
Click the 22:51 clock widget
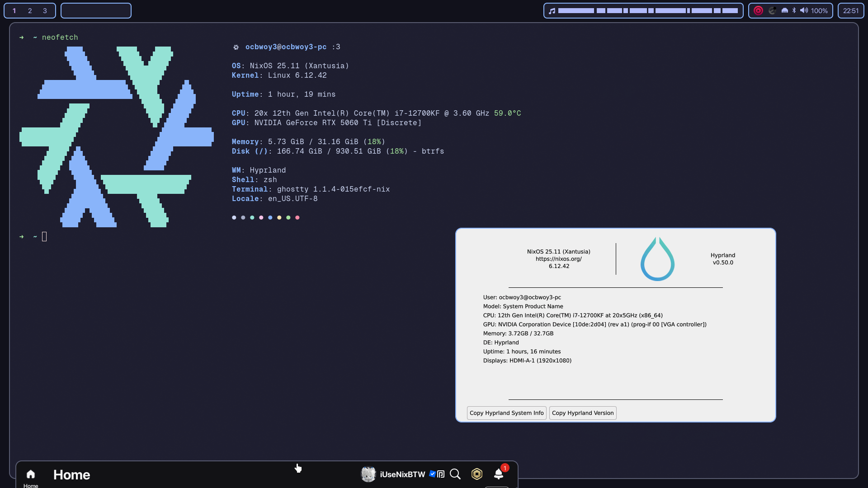click(x=850, y=11)
